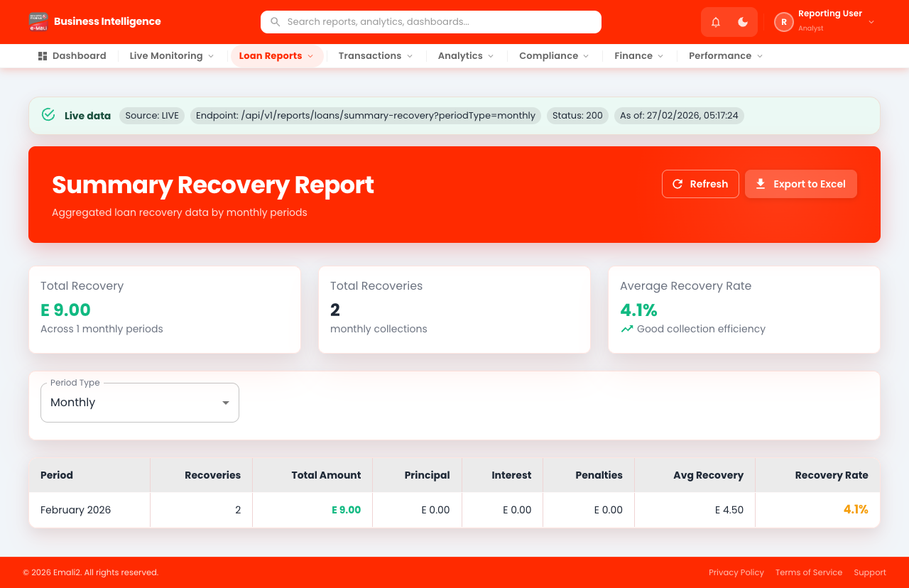Open Compliance menu
Viewport: 909px width, 588px height.
(554, 56)
